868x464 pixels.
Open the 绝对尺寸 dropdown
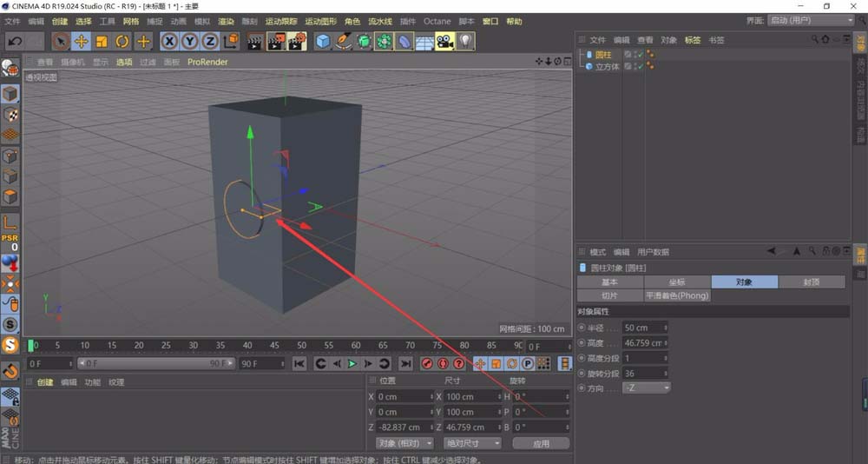[x=472, y=443]
